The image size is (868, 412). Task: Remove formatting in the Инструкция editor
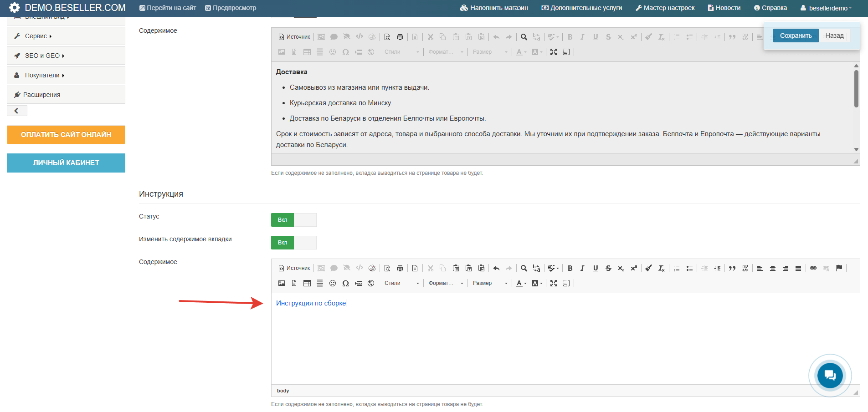[662, 268]
